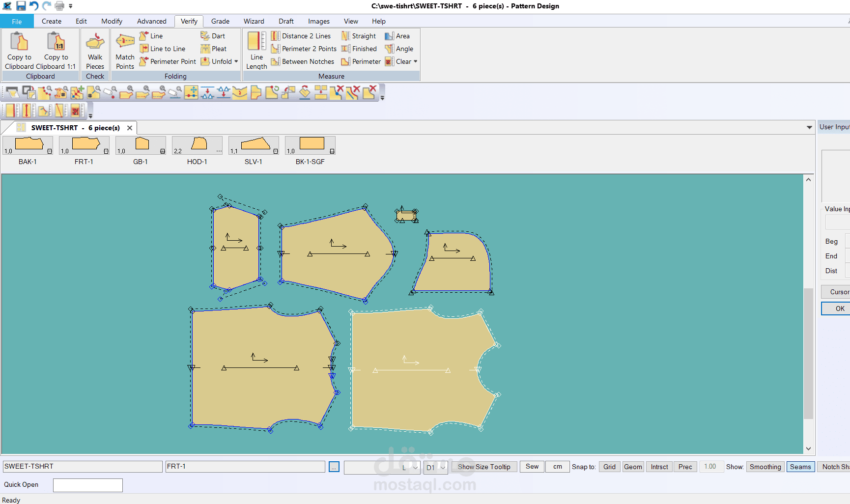The height and width of the screenshot is (504, 850).
Task: Toggle Smoothing display option
Action: point(765,467)
